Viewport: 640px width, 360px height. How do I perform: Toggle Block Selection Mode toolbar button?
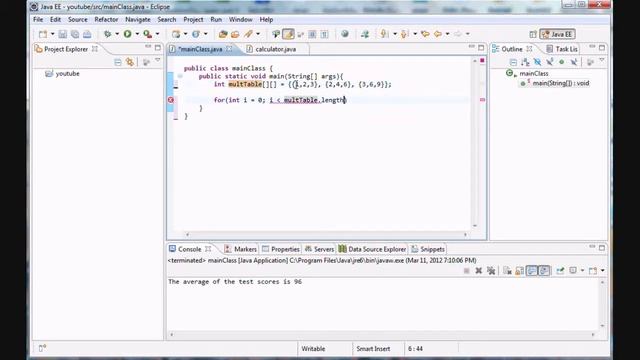pyautogui.click(x=312, y=34)
